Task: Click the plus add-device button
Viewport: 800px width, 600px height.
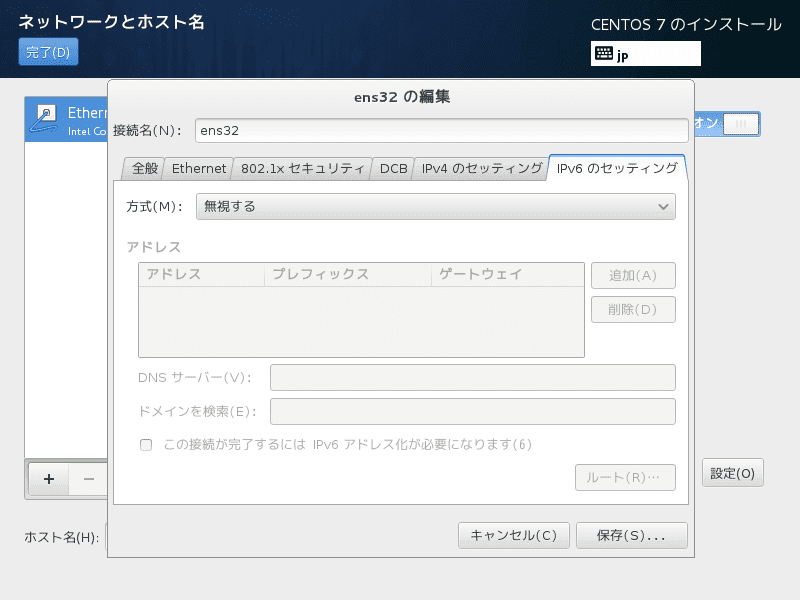Action: pyautogui.click(x=48, y=479)
